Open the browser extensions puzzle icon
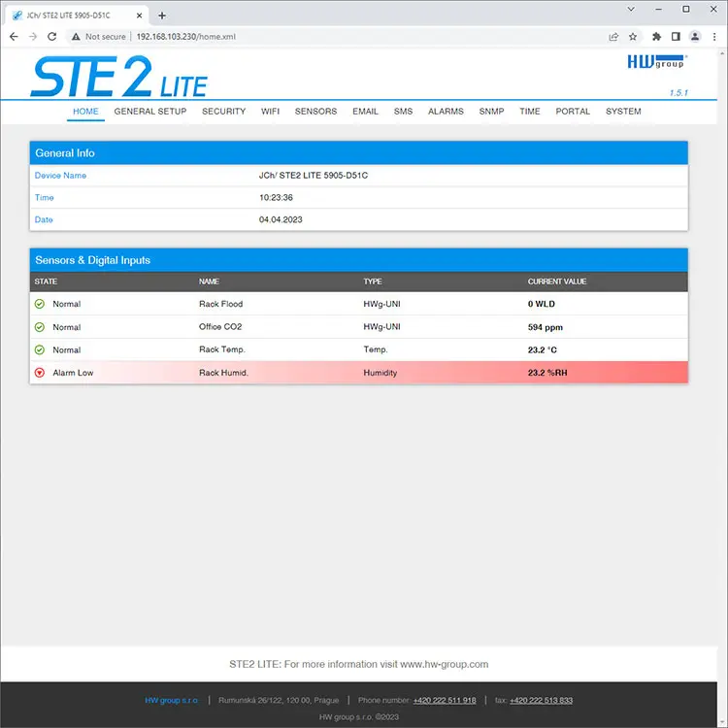 coord(656,37)
